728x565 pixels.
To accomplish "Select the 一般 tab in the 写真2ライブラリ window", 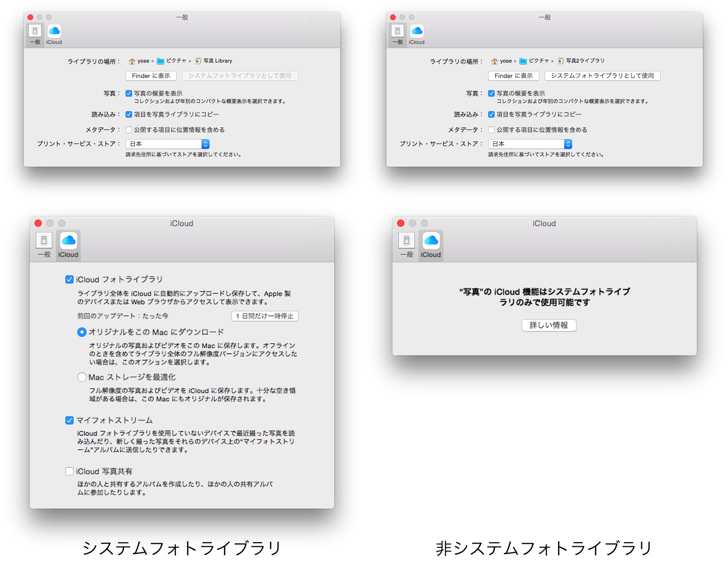I will [398, 35].
